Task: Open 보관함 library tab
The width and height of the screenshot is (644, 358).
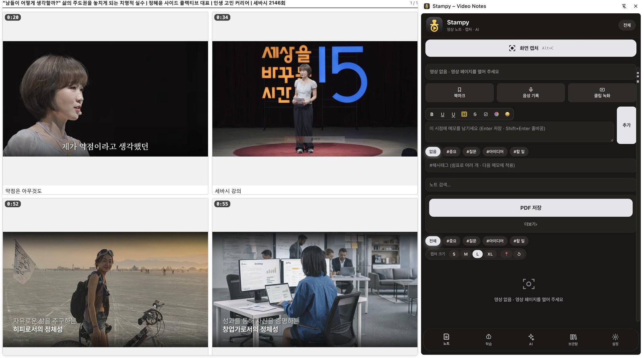Action: 573,340
